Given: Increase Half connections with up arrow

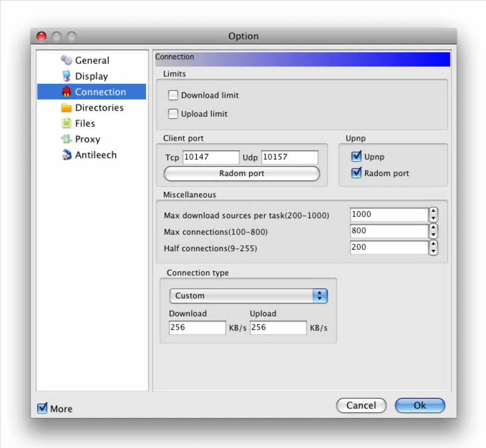Looking at the screenshot, I should 433,244.
